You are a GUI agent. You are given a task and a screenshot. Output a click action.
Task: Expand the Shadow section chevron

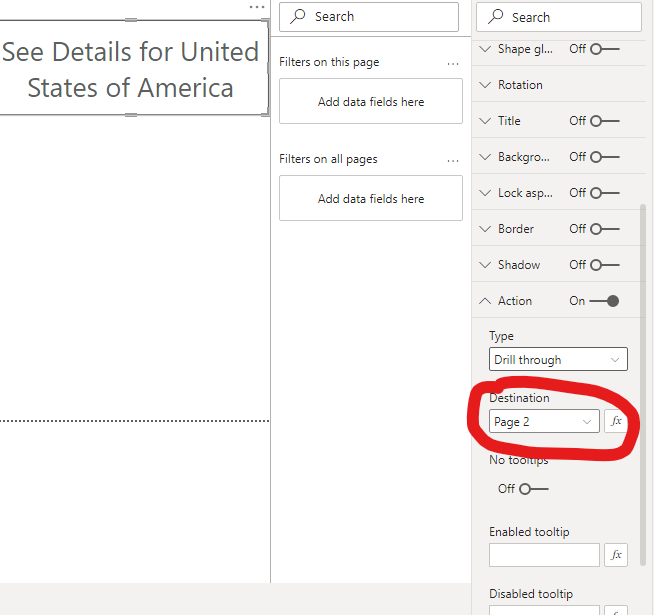(485, 265)
